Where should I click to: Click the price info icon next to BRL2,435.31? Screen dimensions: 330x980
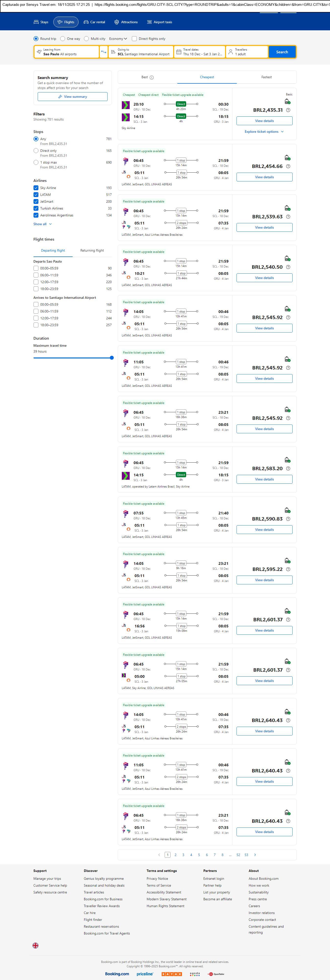point(288,110)
